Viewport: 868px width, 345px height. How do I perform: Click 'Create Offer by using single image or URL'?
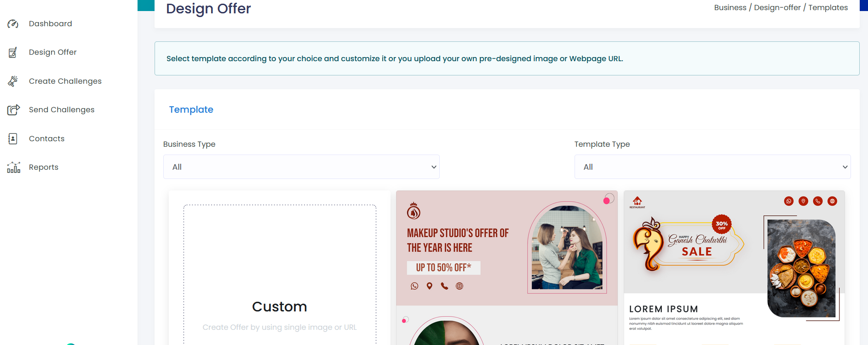pos(280,327)
